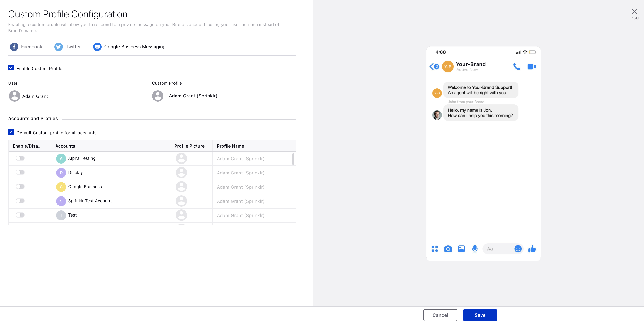The width and height of the screenshot is (644, 322).
Task: Click the Profile Picture field for Display account
Action: click(181, 172)
